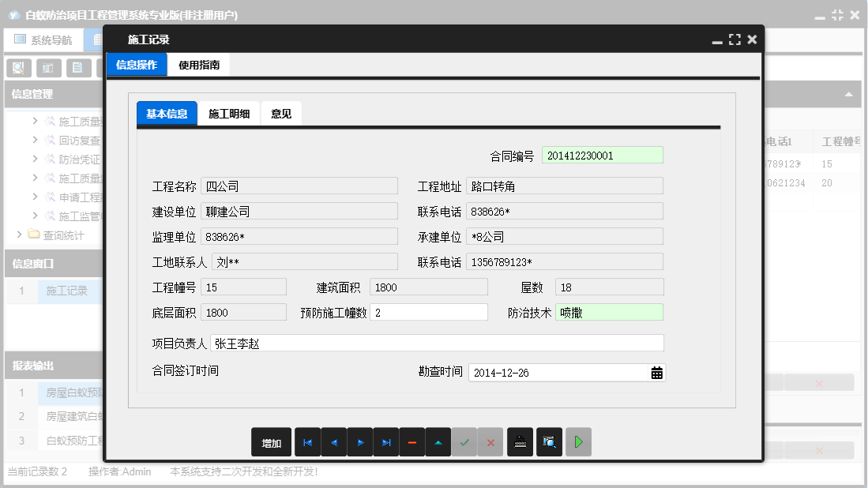This screenshot has width=868, height=488.
Task: Open print preview with the magnifier-document icon
Action: coord(548,442)
